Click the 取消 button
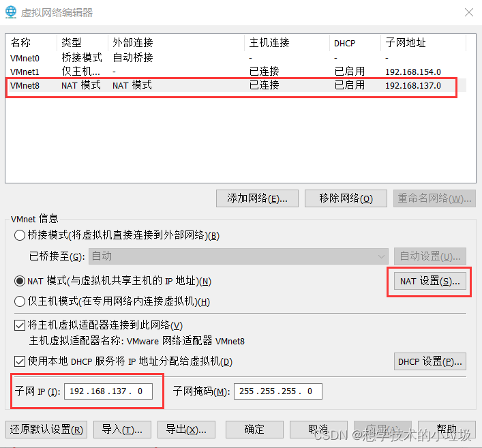This screenshot has height=448, width=482. (x=318, y=430)
